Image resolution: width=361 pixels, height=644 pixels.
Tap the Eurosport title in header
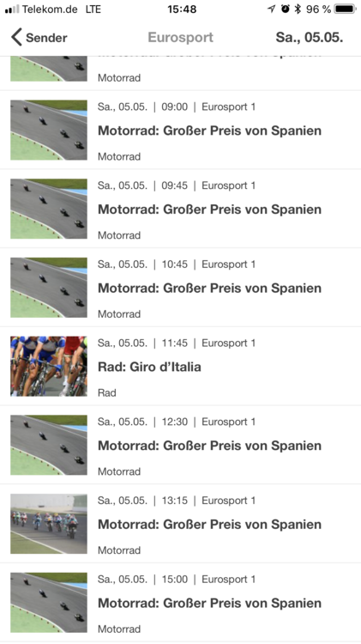(x=180, y=38)
